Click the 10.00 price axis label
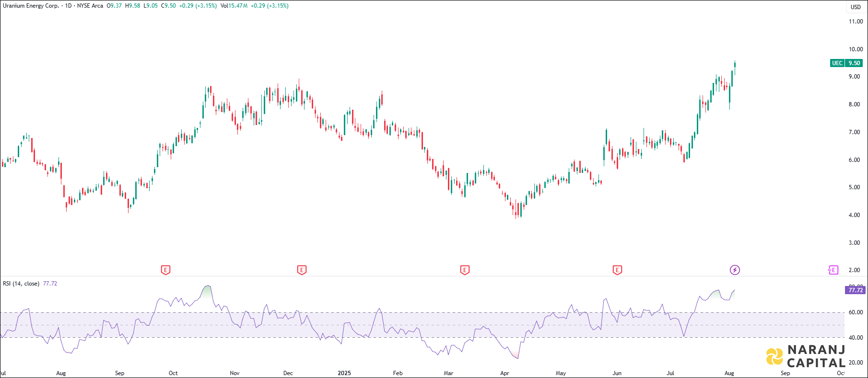 coord(856,49)
